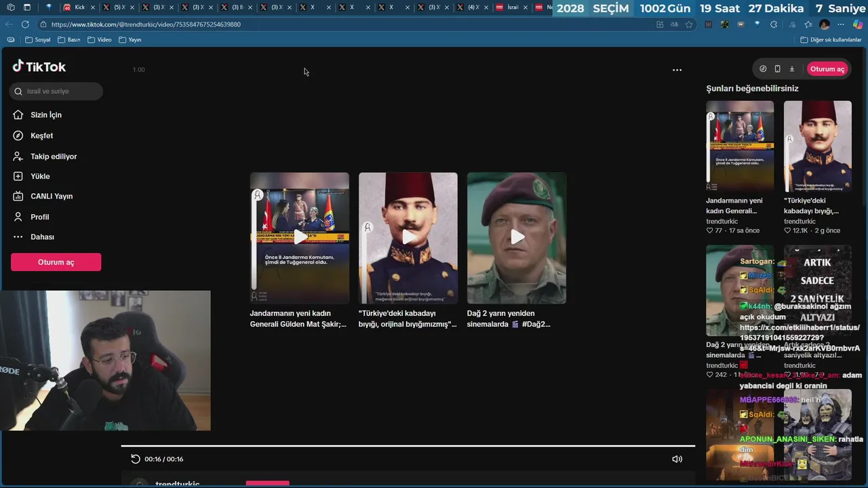
Task: Click the site info lock icon
Action: point(43,24)
